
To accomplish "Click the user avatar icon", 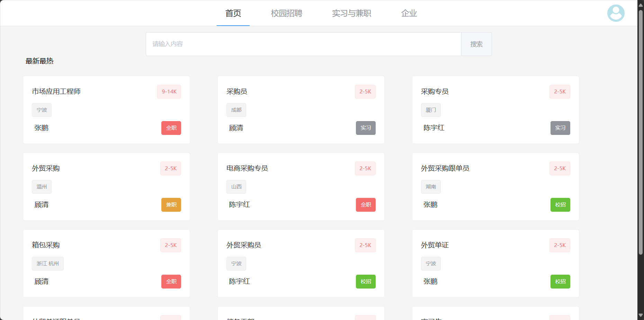I will click(616, 13).
